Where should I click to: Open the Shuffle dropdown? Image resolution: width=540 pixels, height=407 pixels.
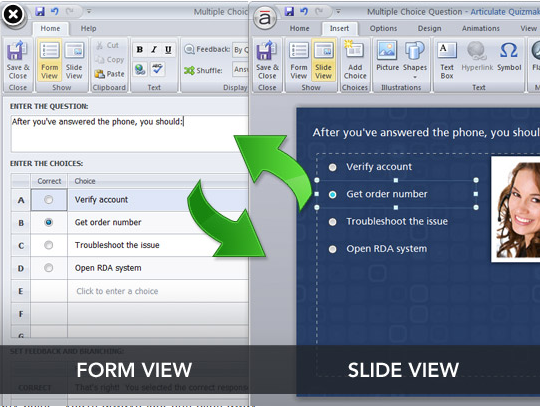[x=240, y=70]
